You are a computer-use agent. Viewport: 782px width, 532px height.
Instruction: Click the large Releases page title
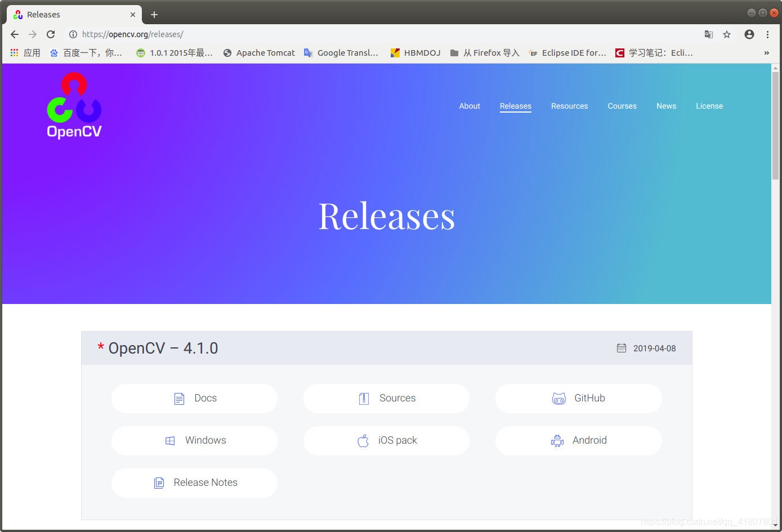387,216
